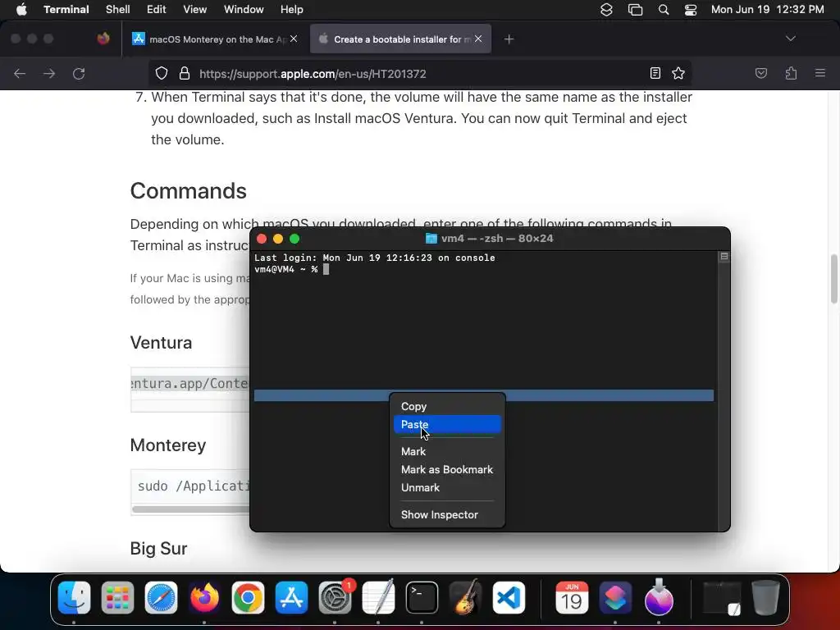Viewport: 840px width, 630px height.
Task: Toggle Reader View icon
Action: tap(655, 73)
